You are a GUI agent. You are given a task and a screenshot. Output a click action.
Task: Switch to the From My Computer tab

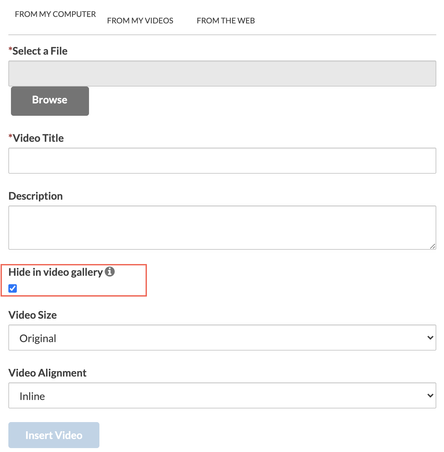(55, 14)
